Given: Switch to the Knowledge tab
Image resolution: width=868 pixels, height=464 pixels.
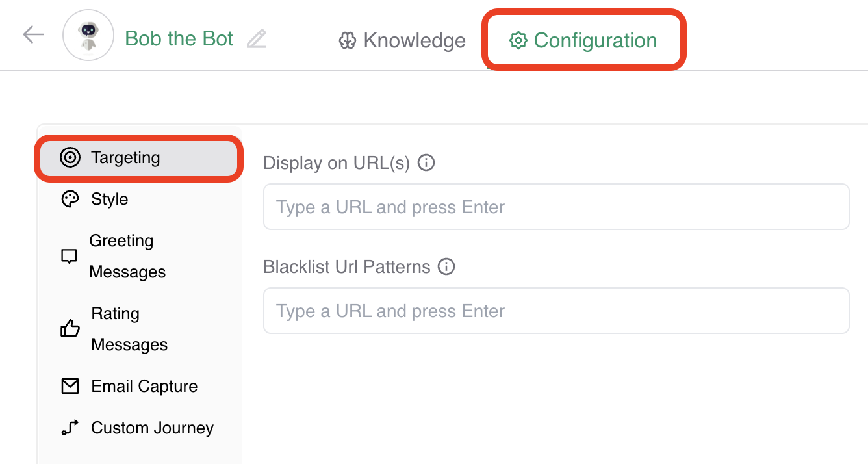Looking at the screenshot, I should click(414, 41).
